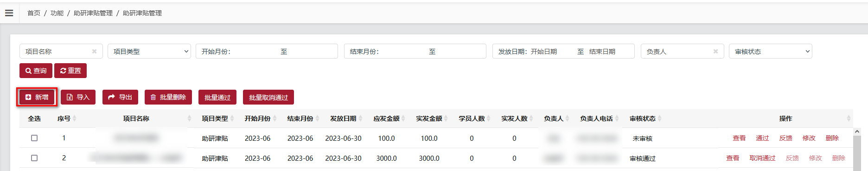Clear the 项目名称 field with its X icon
This screenshot has width=868, height=171.
coord(94,52)
